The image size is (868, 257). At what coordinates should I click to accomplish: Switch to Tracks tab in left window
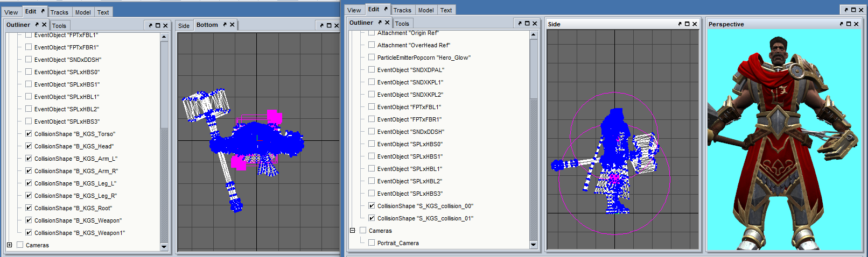click(x=59, y=12)
